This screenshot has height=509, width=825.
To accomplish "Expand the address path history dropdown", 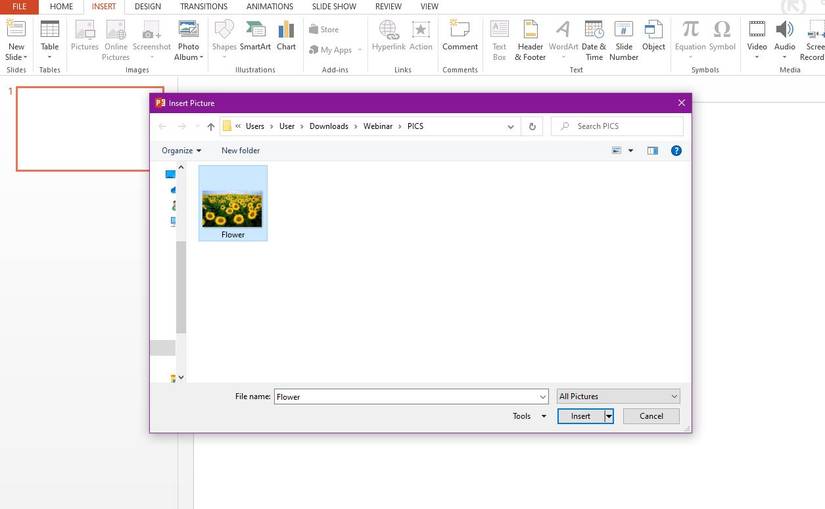I will click(510, 126).
